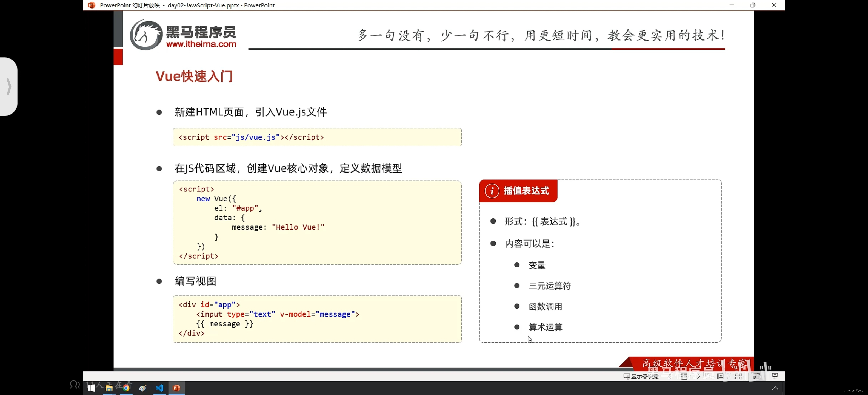Switch to Visual Studio Code in the taskbar
The width and height of the screenshot is (868, 395).
tap(160, 388)
